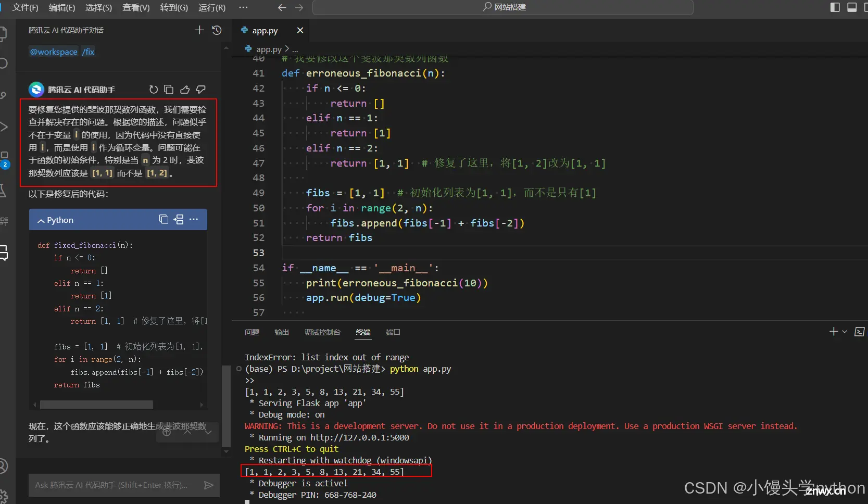Collapse the Python code block chevron

point(41,220)
